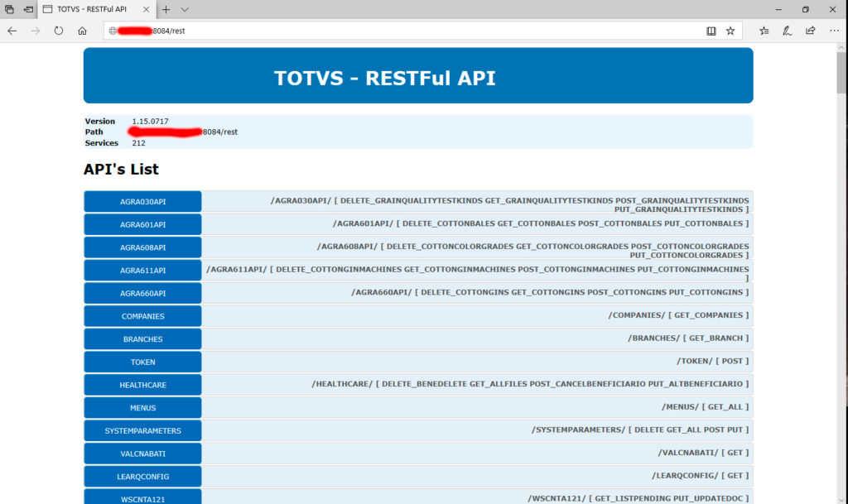Close the TOTVS - RESTFul API tab
The image size is (848, 504).
click(146, 9)
